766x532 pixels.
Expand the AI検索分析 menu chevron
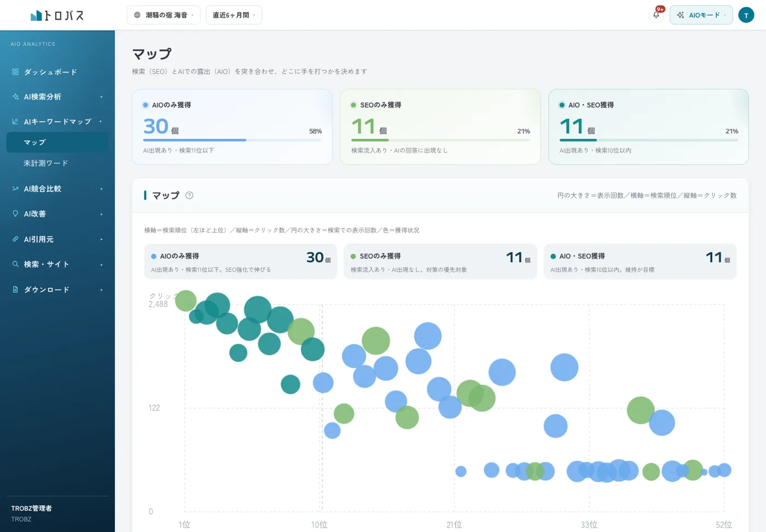[x=101, y=97]
